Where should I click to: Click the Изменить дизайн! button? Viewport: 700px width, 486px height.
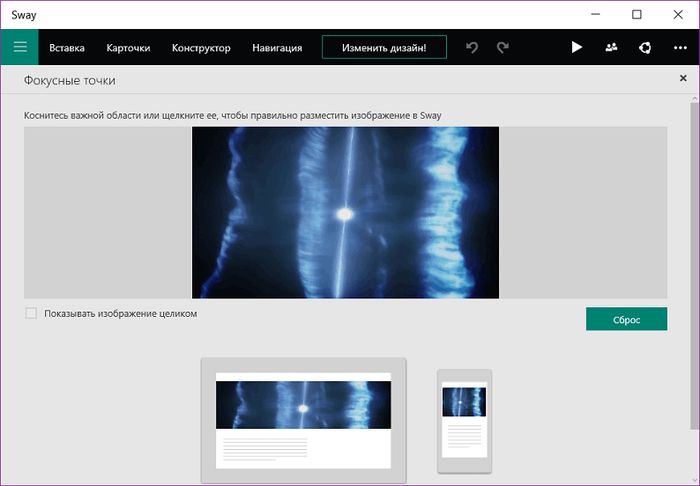click(x=384, y=47)
